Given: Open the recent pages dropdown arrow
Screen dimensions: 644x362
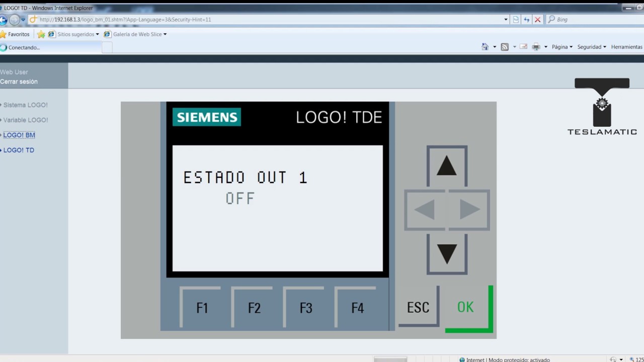Looking at the screenshot, I should 23,20.
